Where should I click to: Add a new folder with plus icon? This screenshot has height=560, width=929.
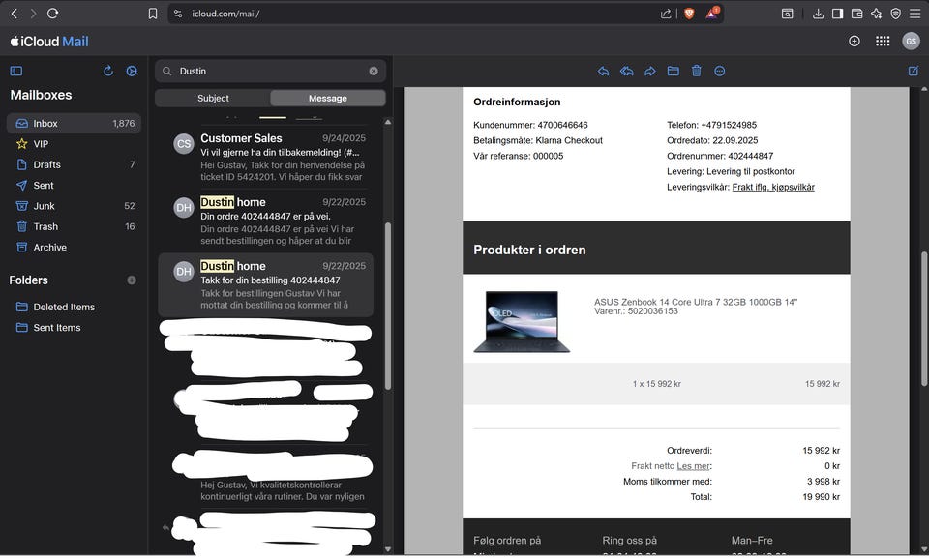(132, 280)
